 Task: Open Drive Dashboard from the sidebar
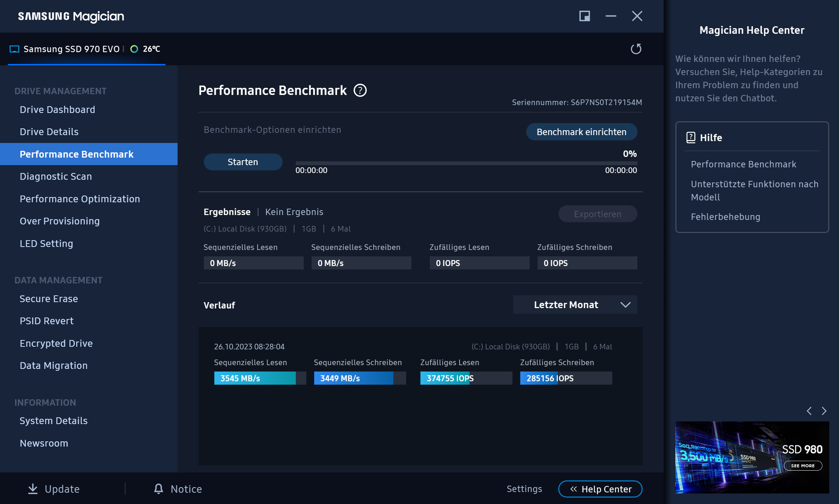click(57, 110)
